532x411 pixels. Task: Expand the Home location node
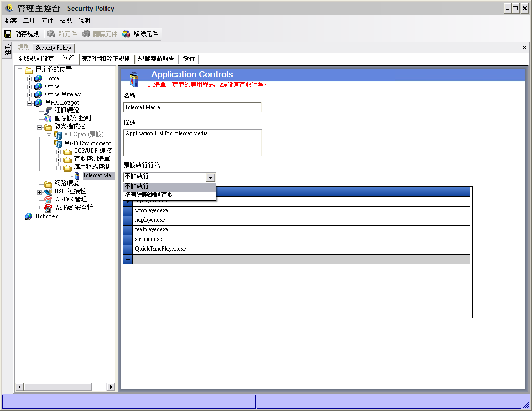click(29, 79)
